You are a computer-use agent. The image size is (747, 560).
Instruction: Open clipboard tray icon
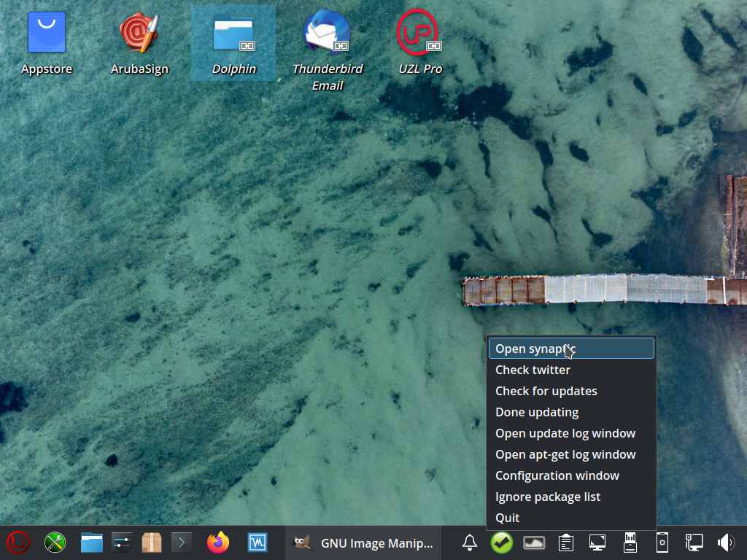pos(565,542)
